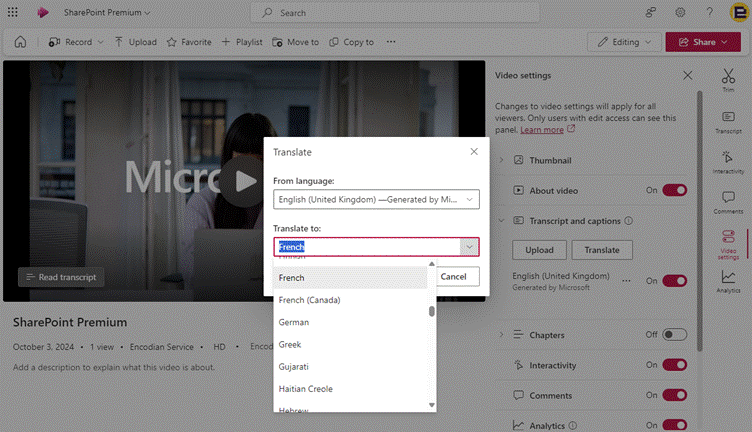Open the settings gear icon

(680, 13)
